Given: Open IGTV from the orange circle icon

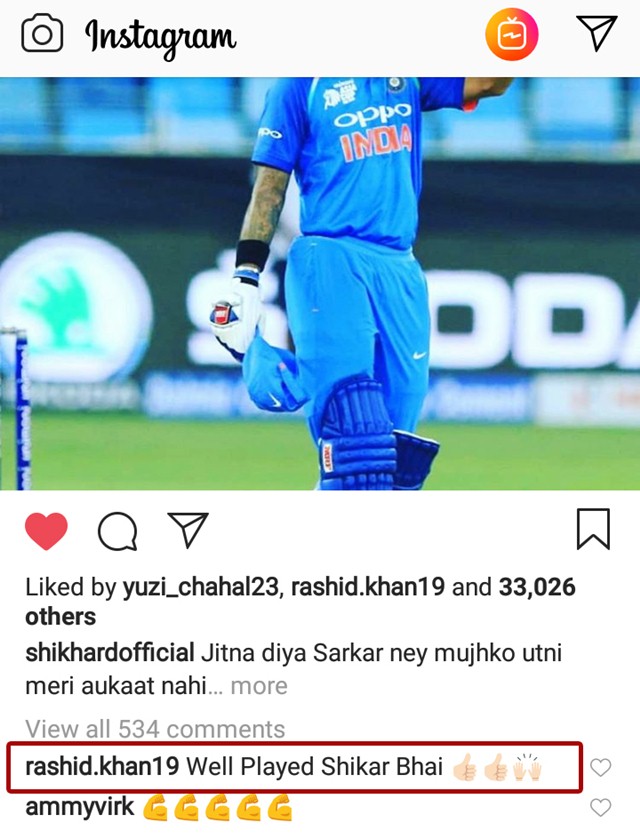Looking at the screenshot, I should point(511,34).
